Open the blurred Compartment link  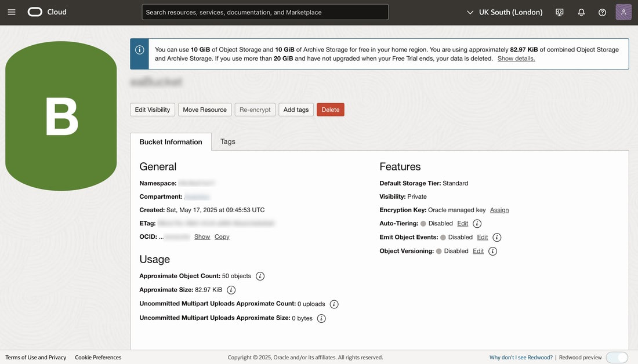pyautogui.click(x=197, y=197)
